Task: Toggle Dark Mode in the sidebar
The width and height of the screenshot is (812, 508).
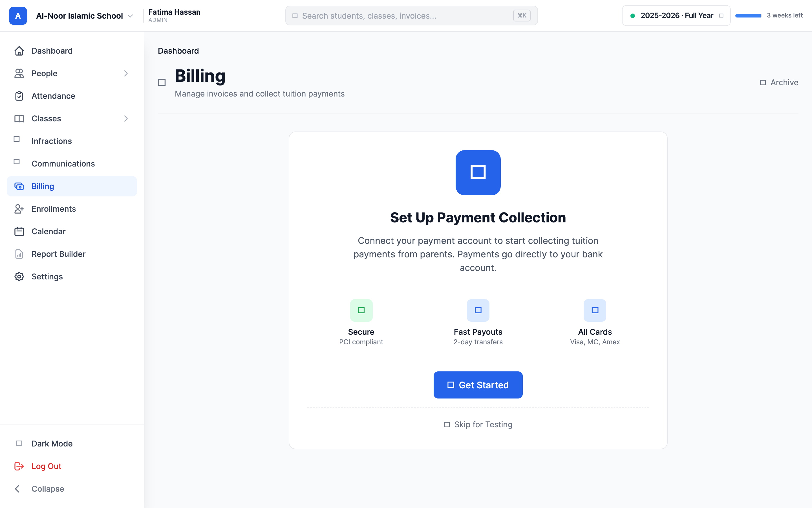Action: coord(72,443)
